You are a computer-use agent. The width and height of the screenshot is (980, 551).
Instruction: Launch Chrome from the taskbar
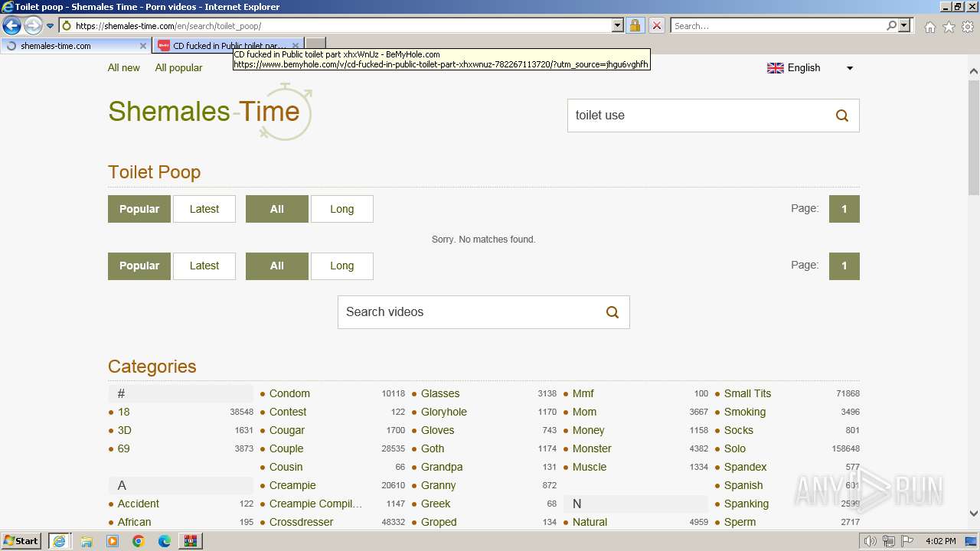[139, 541]
